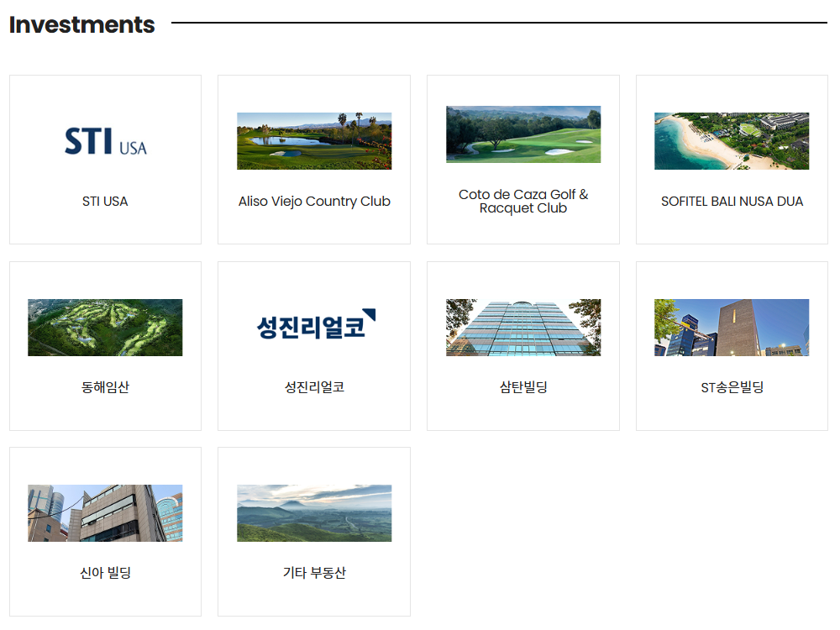Open SOFITEL BALI NUSA DUA label

732,202
